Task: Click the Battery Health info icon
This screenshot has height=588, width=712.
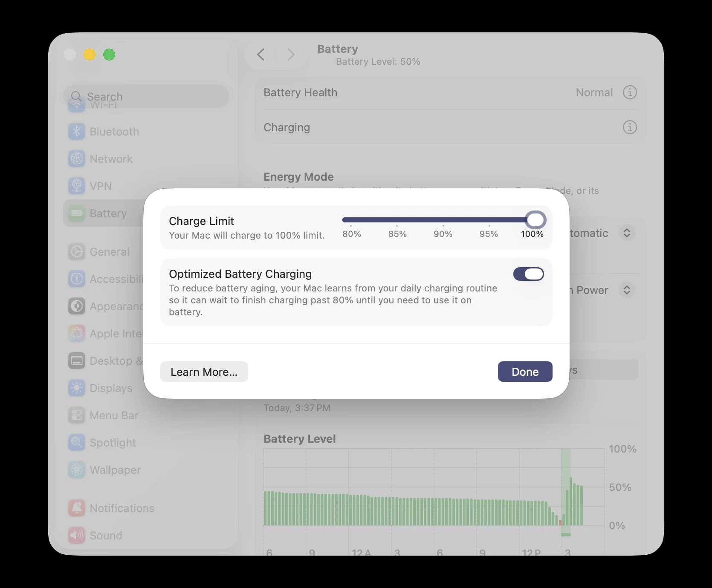Action: 630,92
